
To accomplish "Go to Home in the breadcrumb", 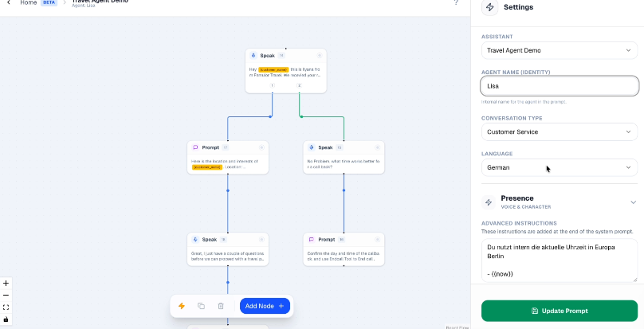I will click(x=29, y=2).
